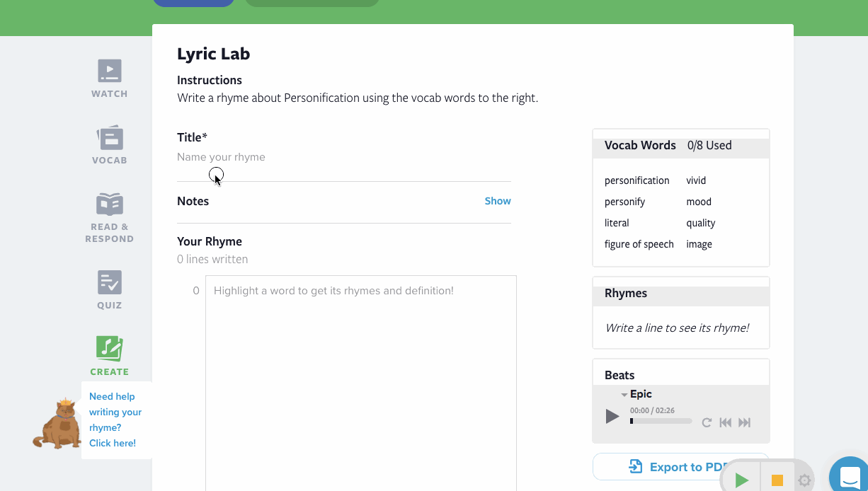
Task: Open the Quiz section icon
Action: (109, 282)
